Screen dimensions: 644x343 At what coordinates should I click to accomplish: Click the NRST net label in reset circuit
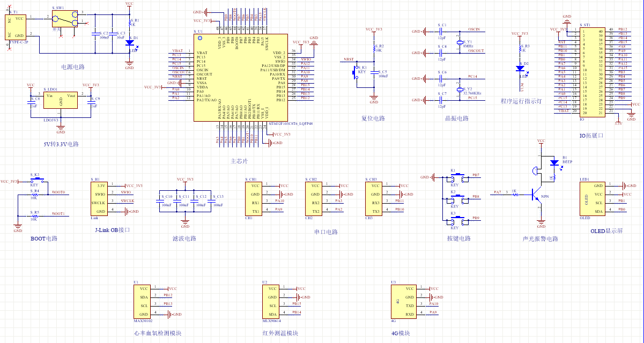[x=349, y=59]
